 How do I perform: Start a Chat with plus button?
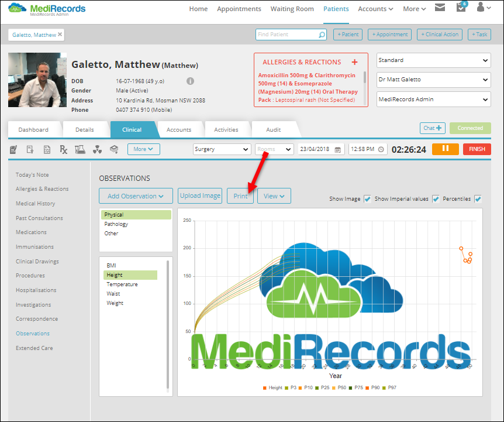432,128
